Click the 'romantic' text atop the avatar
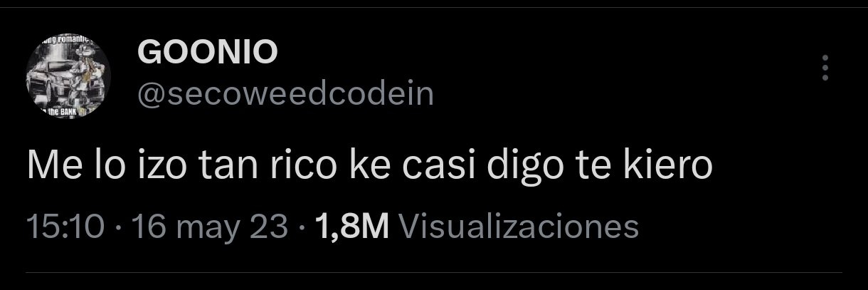 (71, 40)
